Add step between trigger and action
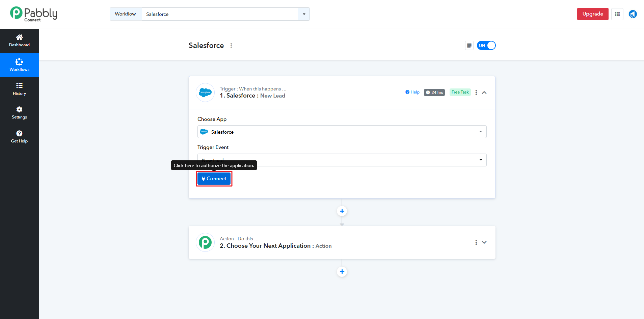This screenshot has height=319, width=644. [x=342, y=211]
